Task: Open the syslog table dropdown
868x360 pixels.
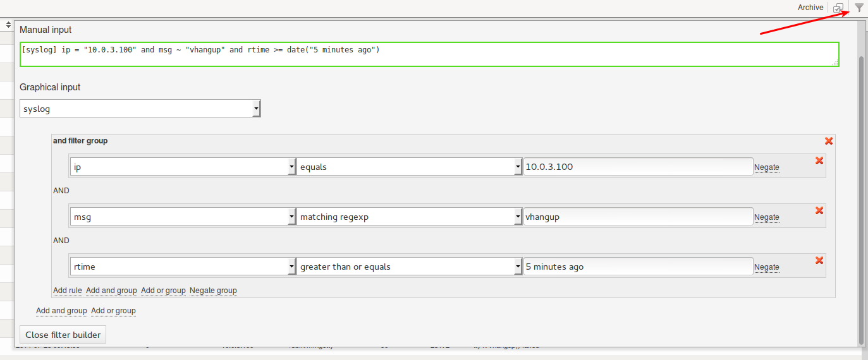Action: [140, 109]
